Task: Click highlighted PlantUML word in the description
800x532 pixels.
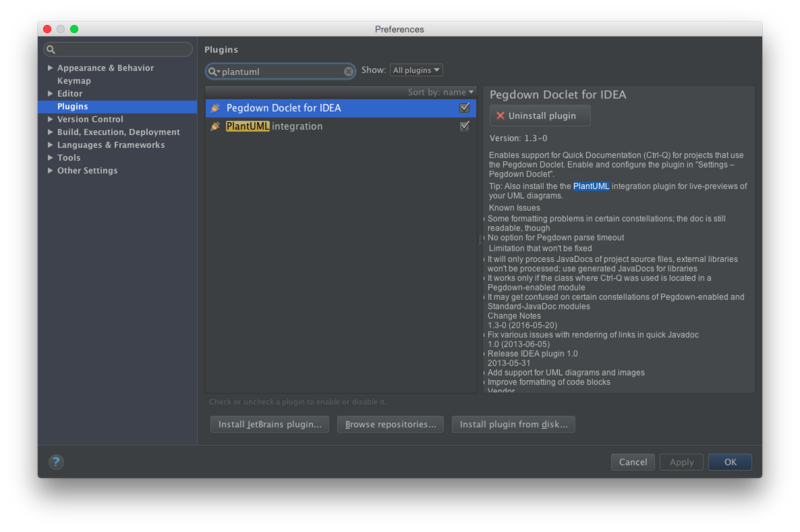Action: click(x=591, y=186)
